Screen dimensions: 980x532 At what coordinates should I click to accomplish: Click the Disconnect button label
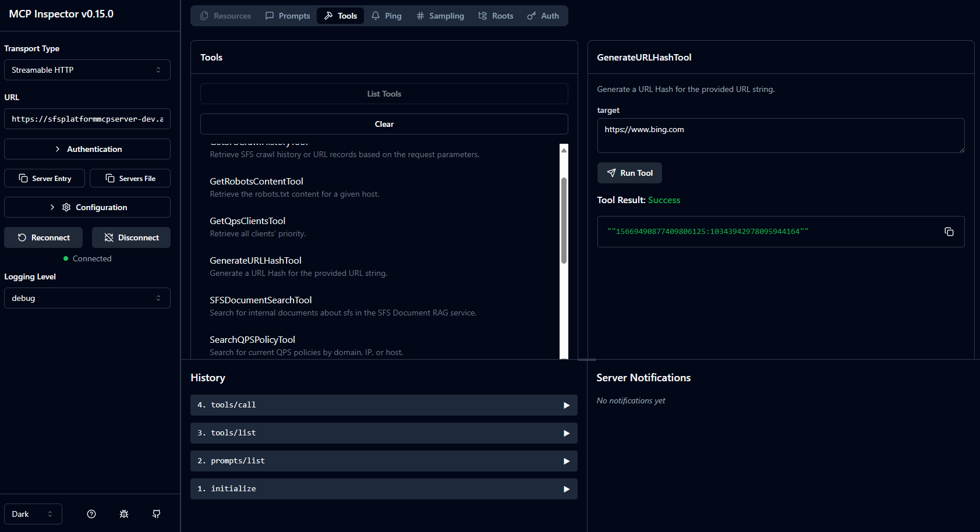[139, 237]
